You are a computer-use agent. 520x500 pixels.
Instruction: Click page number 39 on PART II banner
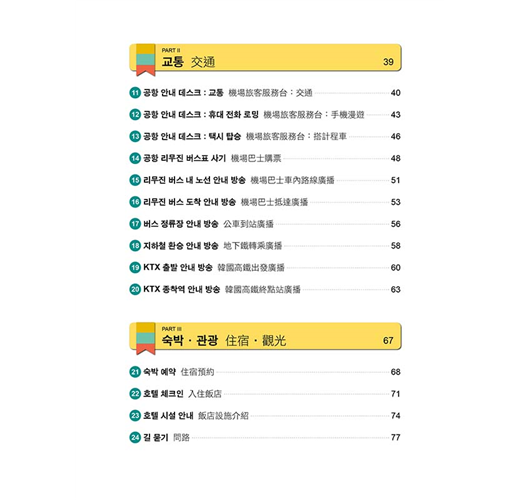click(x=388, y=62)
